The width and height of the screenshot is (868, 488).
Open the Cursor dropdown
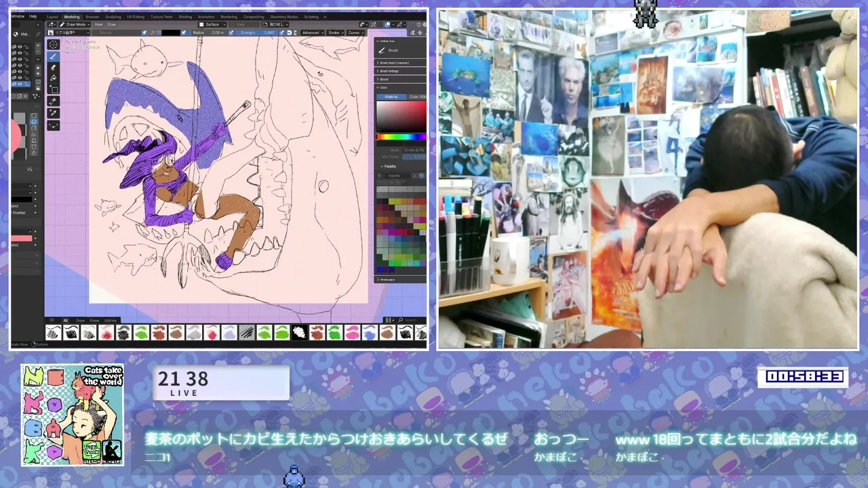pyautogui.click(x=356, y=33)
